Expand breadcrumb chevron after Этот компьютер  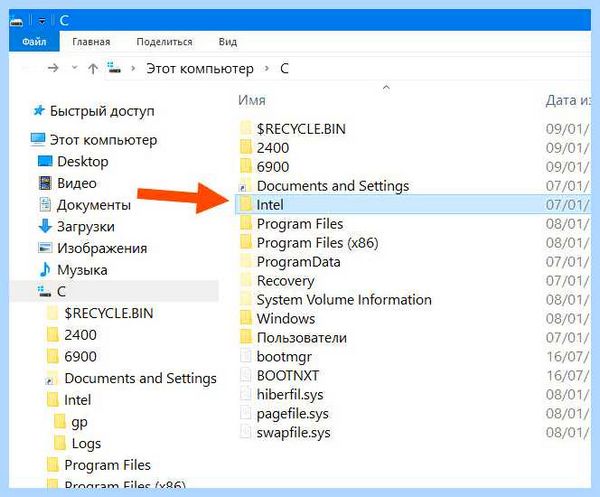[x=267, y=68]
